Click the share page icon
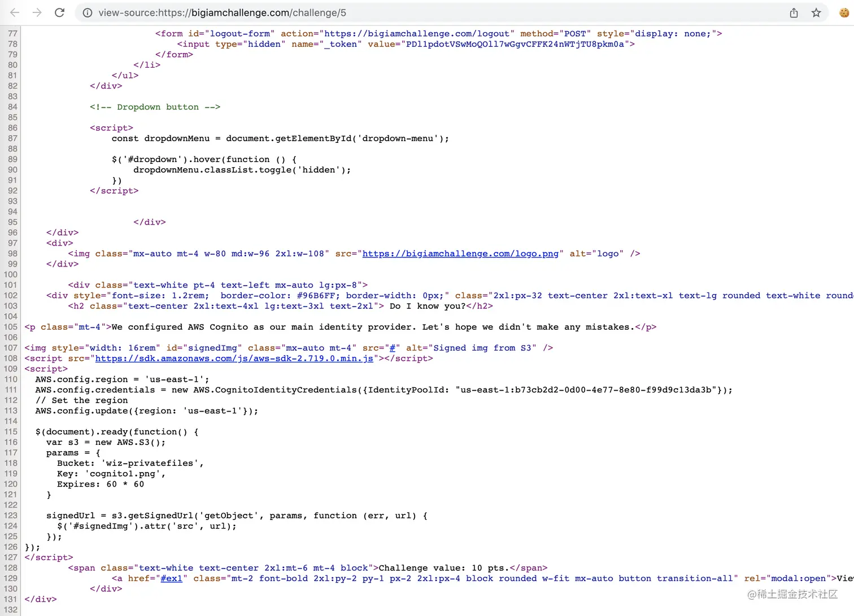 pos(794,12)
